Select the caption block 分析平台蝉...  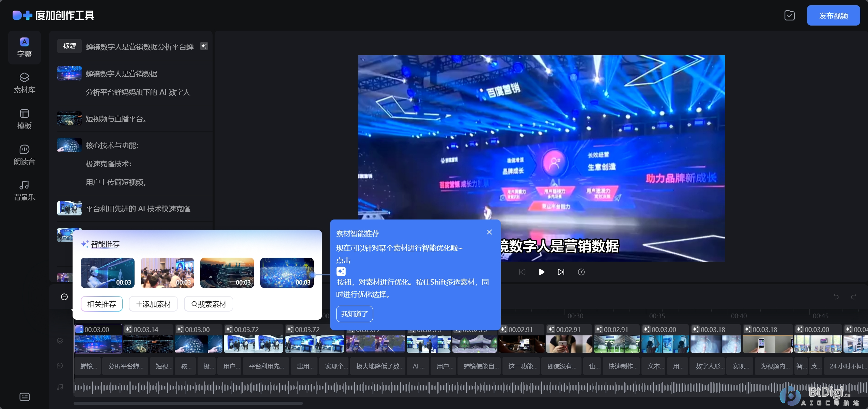pyautogui.click(x=125, y=366)
